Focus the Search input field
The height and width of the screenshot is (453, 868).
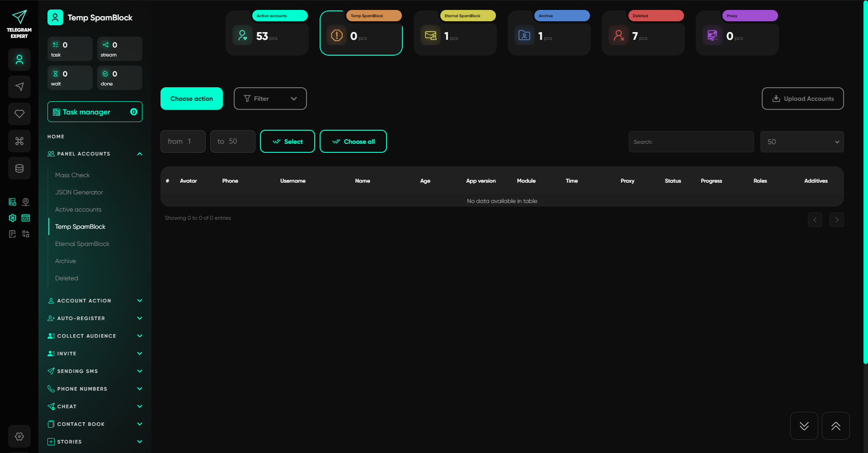pyautogui.click(x=691, y=142)
